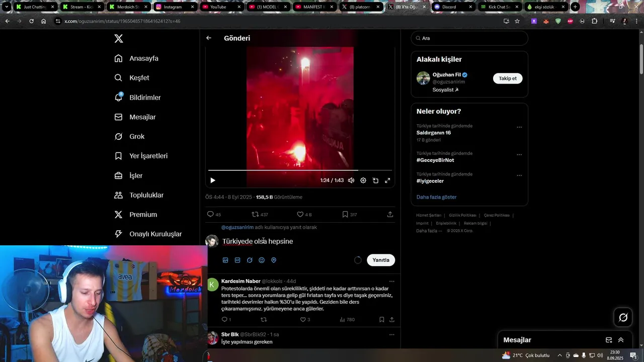
Task: Go back using the Gönderi back arrow
Action: [209, 38]
